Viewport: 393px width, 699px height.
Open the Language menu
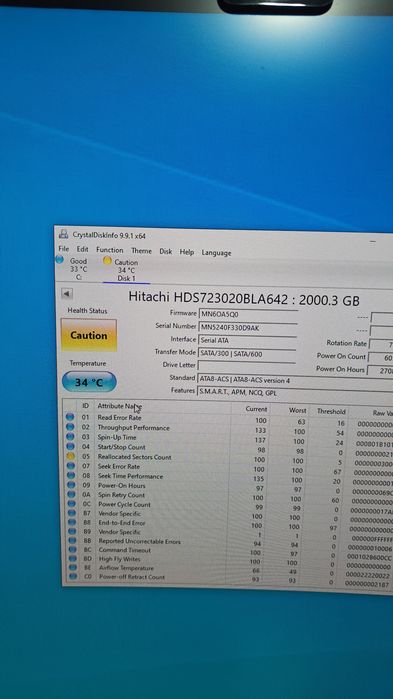click(x=217, y=253)
